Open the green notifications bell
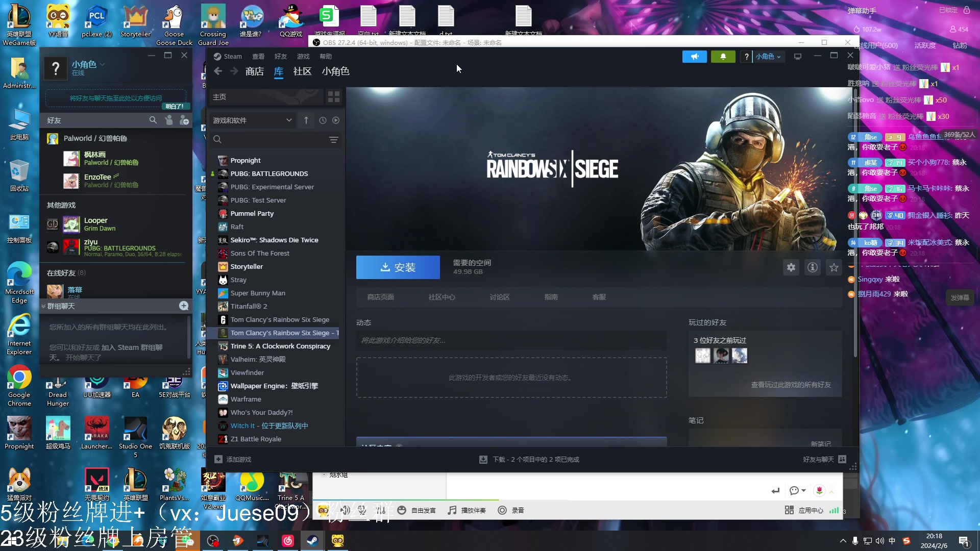This screenshot has width=980, height=551. [x=723, y=57]
